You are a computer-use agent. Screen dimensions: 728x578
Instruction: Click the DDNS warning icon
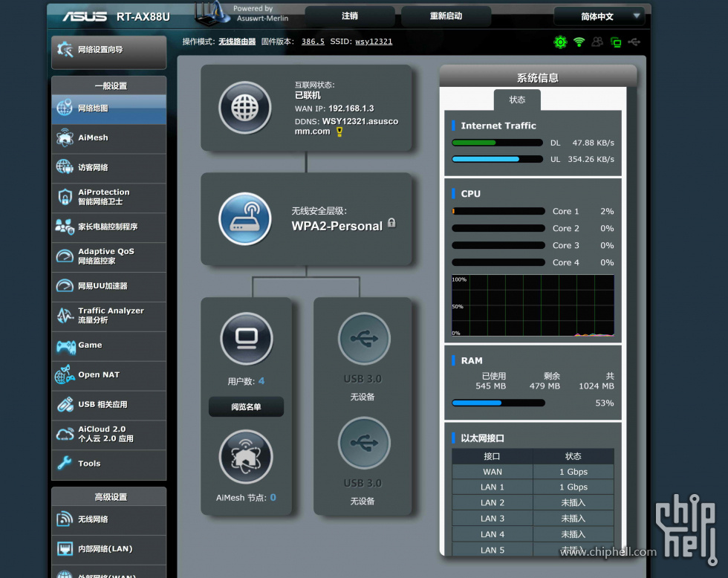tap(339, 132)
